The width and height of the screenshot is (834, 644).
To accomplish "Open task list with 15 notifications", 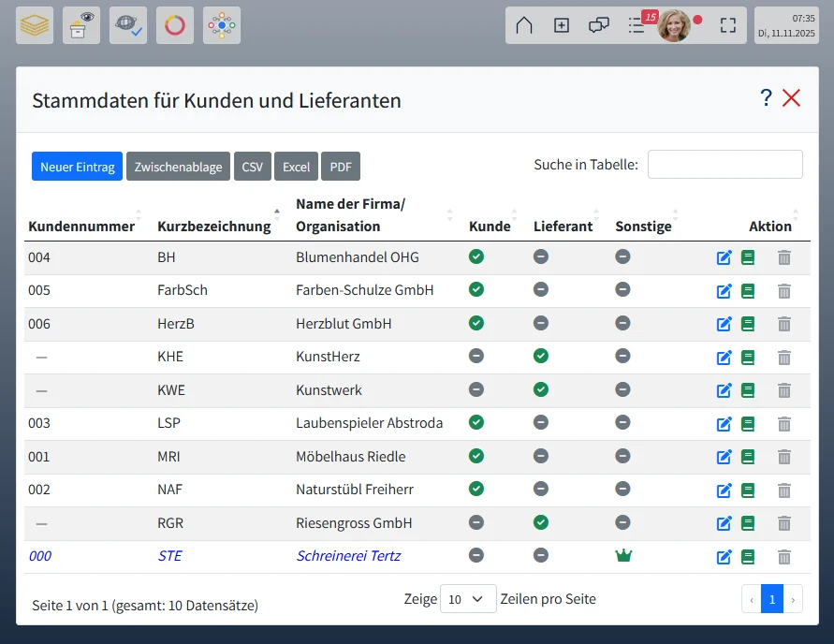I will 637,25.
